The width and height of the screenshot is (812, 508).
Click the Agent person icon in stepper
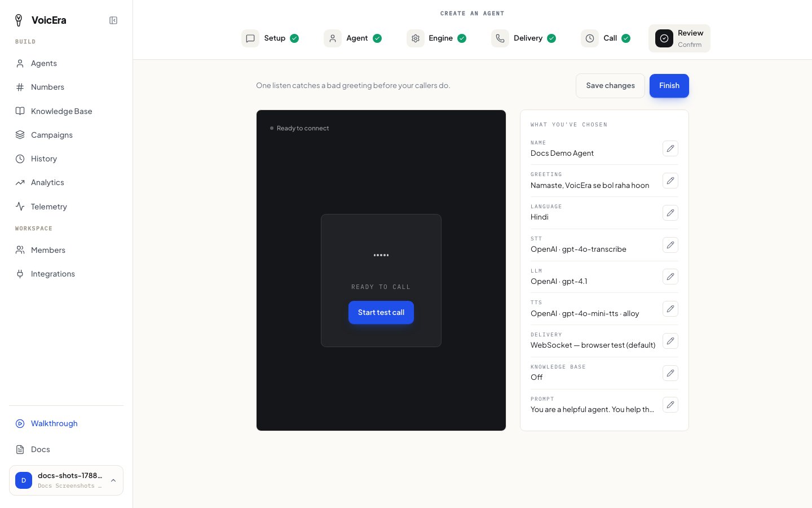pos(333,38)
